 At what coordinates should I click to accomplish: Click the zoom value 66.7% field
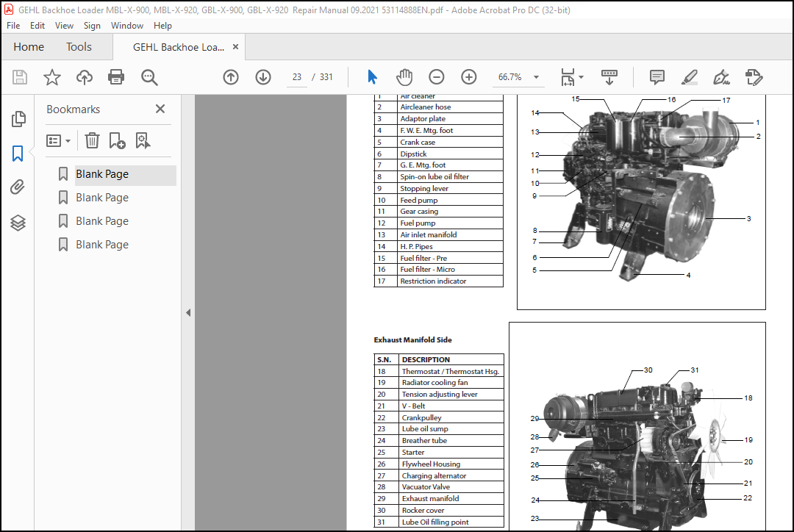[x=510, y=77]
